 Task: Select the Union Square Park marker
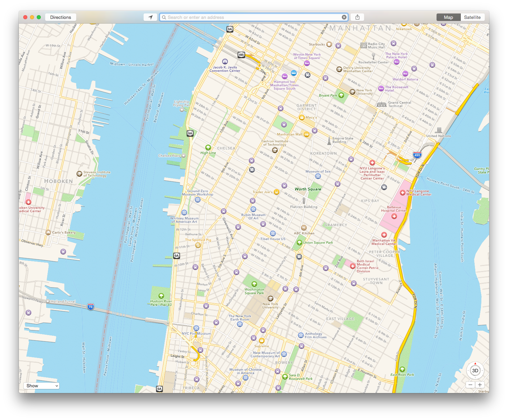coord(299,242)
